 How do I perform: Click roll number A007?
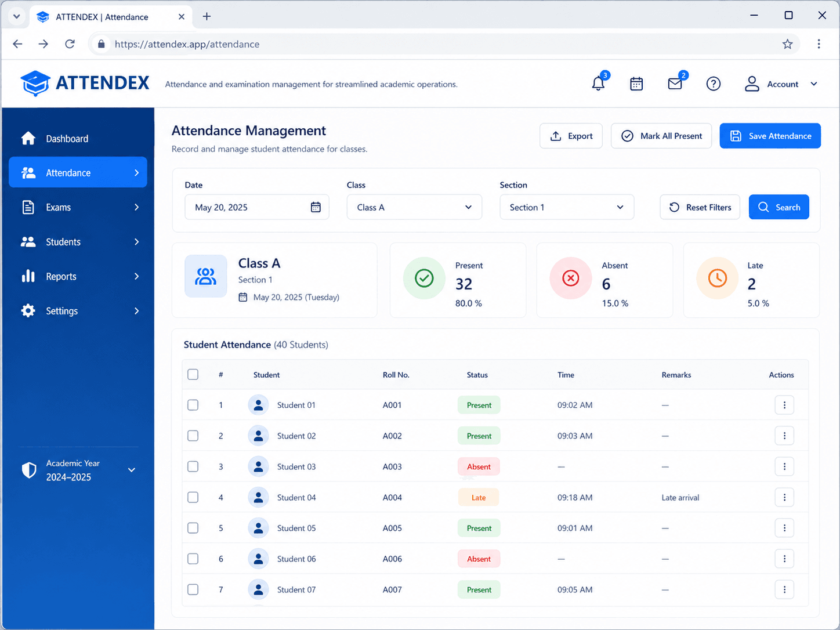point(392,589)
